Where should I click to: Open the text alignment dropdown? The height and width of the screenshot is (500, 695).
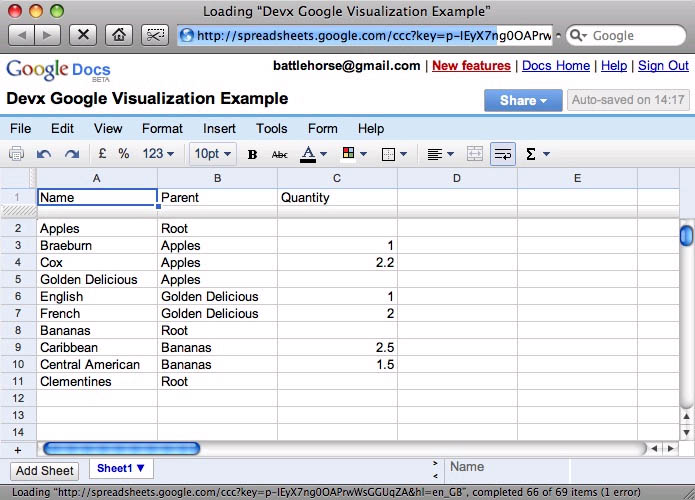point(440,154)
